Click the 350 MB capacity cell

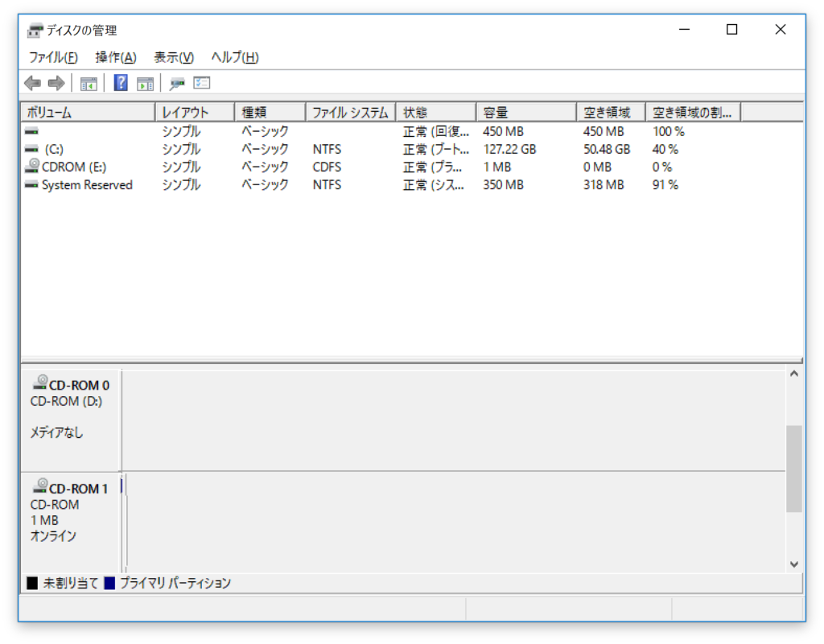click(x=504, y=185)
